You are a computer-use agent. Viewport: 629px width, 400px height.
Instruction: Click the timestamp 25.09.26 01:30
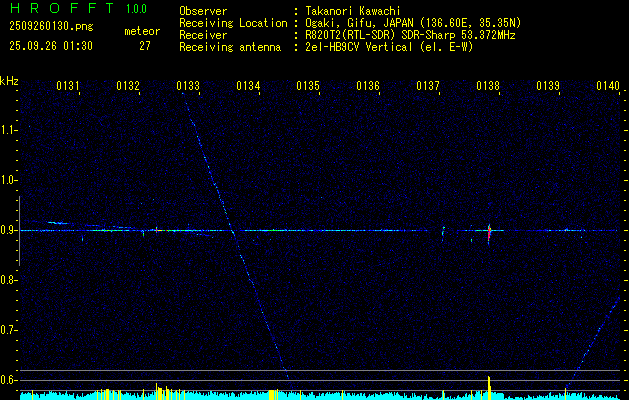point(51,46)
